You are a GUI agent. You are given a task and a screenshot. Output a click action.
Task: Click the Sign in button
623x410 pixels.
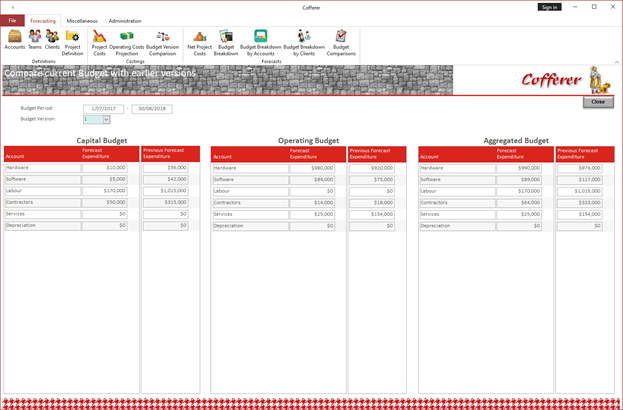[x=549, y=7]
